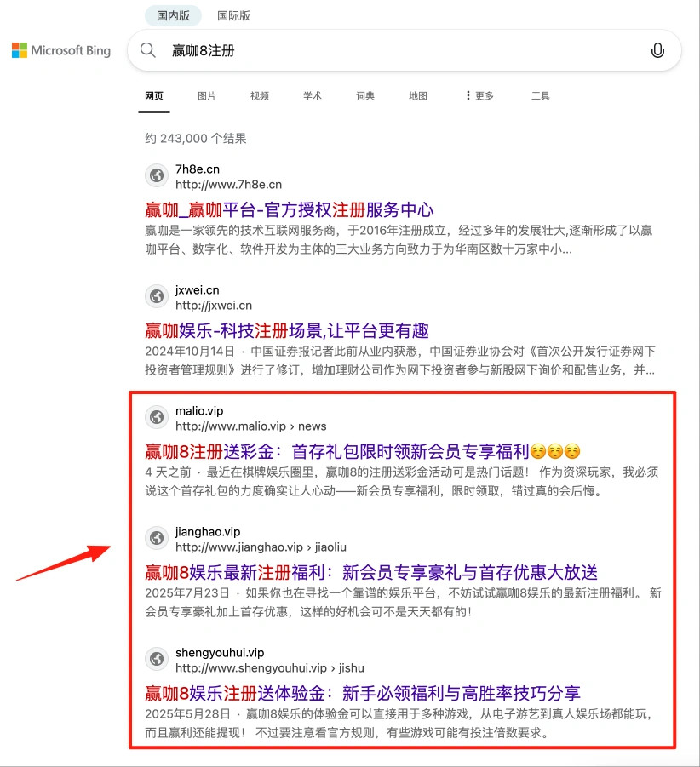
Task: Select the 国内版 version
Action: pos(173,15)
